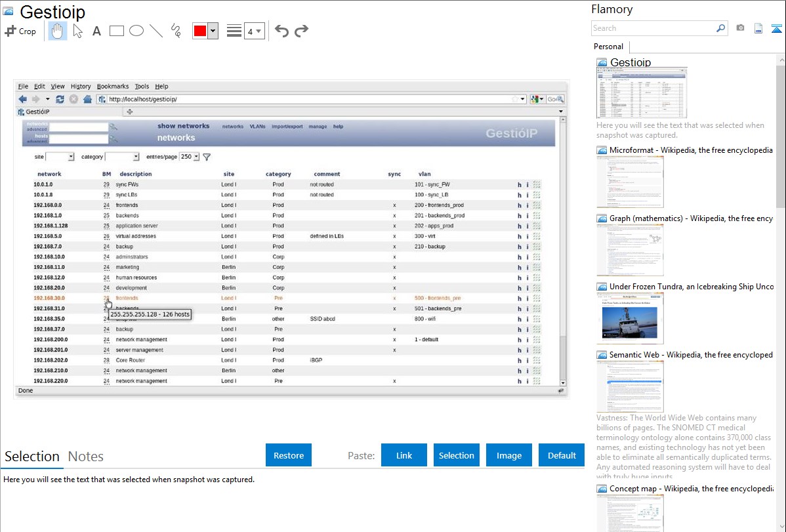Viewport: 786px width, 532px height.
Task: Click the green grid icon in the 192.168.0.0 row
Action: pyautogui.click(x=537, y=205)
